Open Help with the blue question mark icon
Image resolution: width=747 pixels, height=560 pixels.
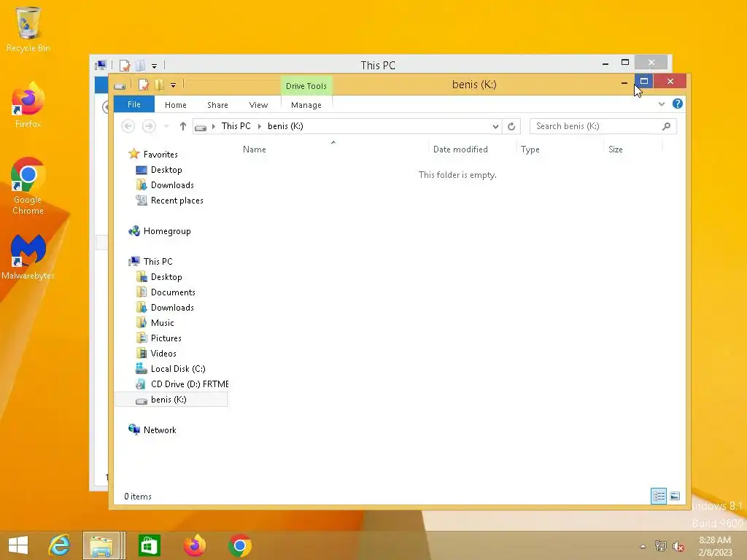point(677,104)
